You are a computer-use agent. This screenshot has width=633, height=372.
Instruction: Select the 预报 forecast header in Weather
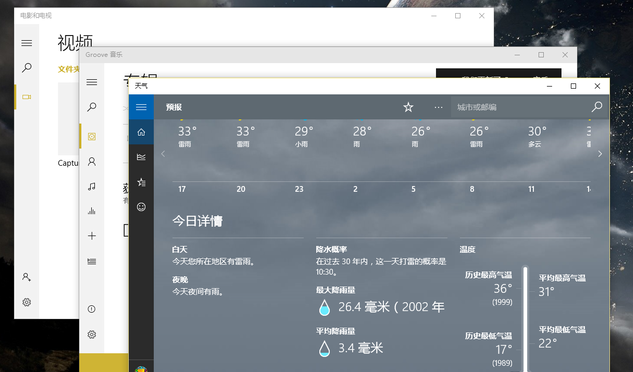pos(174,107)
